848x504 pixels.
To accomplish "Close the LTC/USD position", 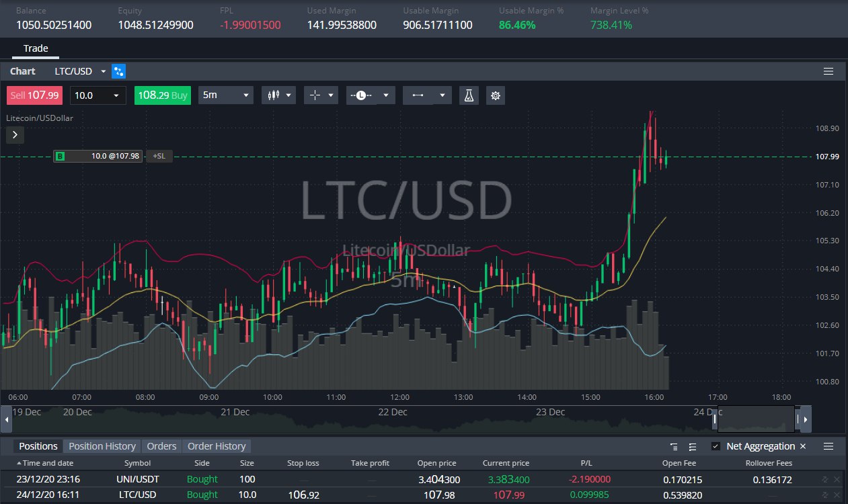I will coord(837,495).
